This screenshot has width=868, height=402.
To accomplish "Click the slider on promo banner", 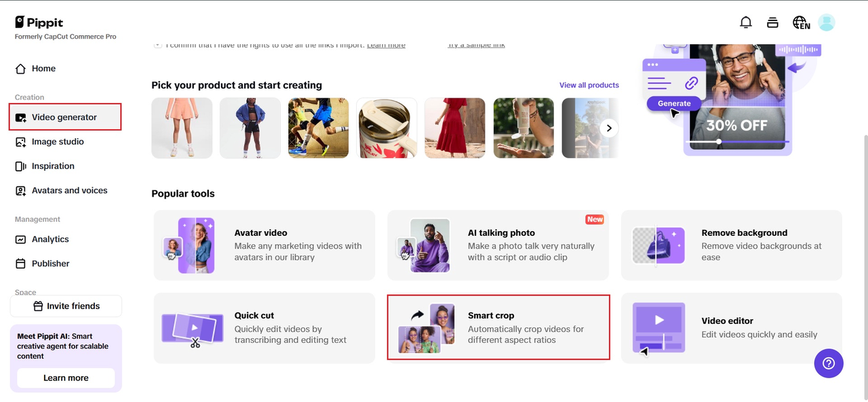I will pyautogui.click(x=718, y=142).
